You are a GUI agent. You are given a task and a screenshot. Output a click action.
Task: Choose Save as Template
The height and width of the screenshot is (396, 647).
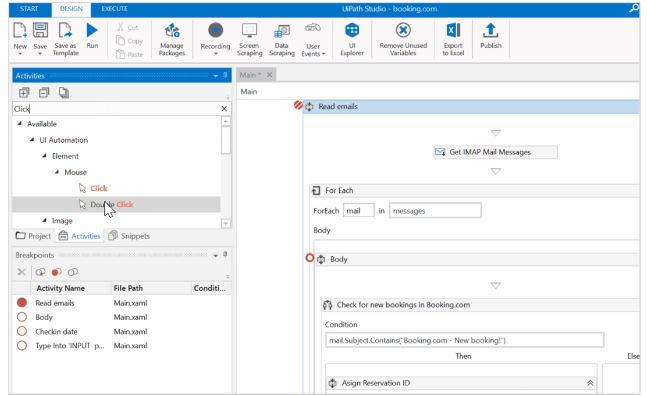(x=65, y=39)
